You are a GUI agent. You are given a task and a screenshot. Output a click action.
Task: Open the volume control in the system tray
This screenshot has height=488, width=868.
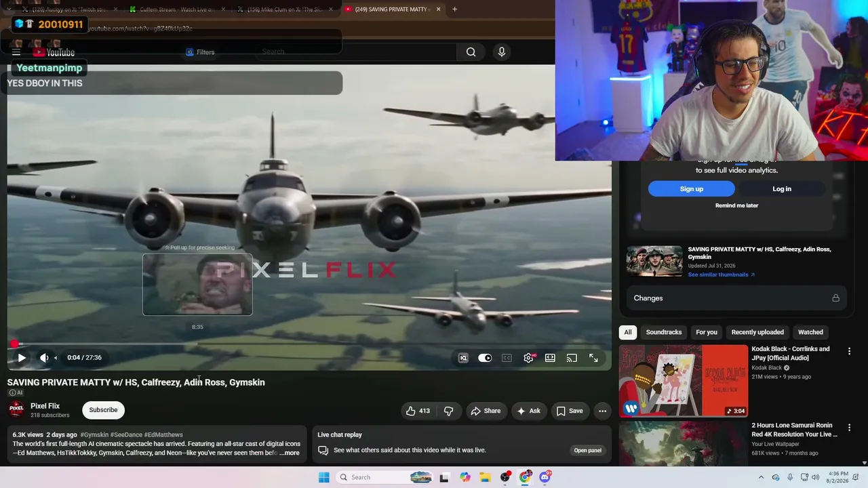pos(816,477)
